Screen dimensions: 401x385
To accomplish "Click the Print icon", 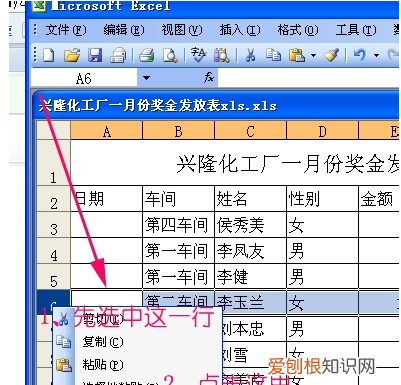I will pyautogui.click(x=147, y=55).
